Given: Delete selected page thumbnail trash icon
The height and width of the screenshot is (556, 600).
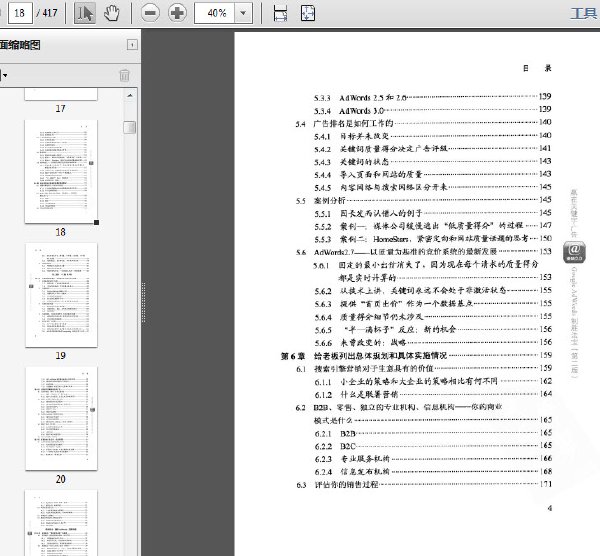Looking at the screenshot, I should (125, 75).
